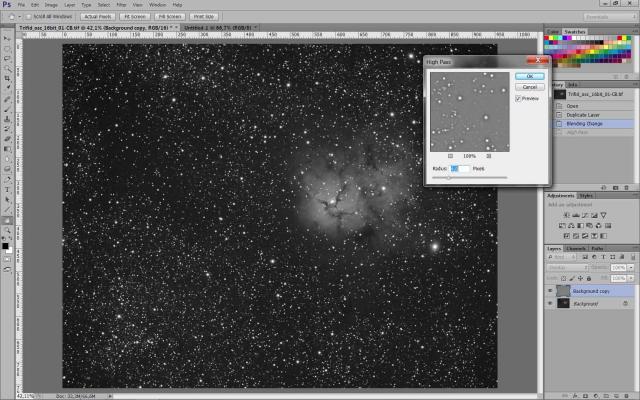Toggle visibility of the Background layer
The image size is (640, 400).
(x=551, y=303)
